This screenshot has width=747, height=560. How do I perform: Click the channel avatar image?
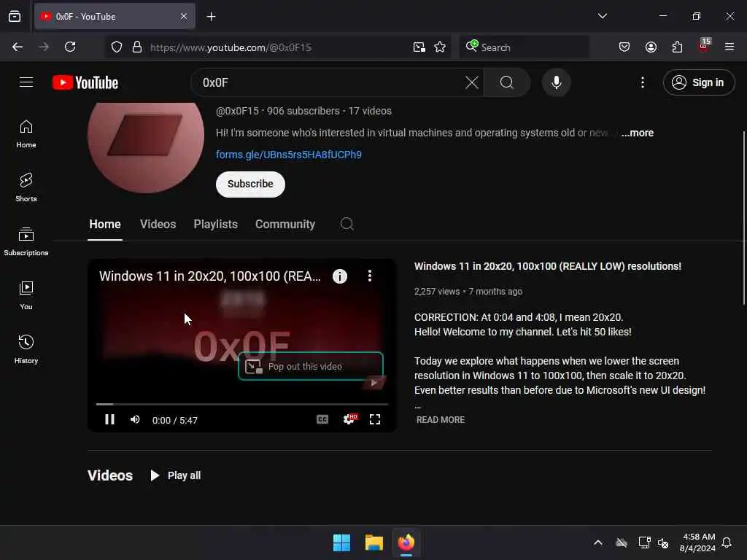point(146,147)
